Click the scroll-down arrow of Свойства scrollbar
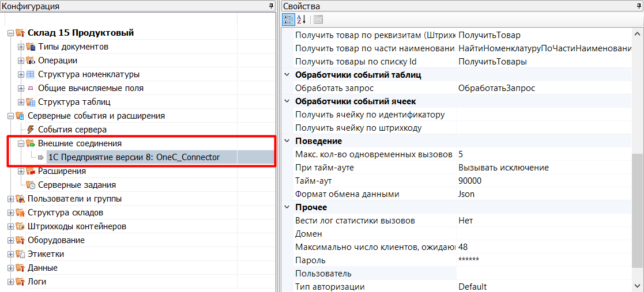This screenshot has height=292, width=644. (x=638, y=286)
